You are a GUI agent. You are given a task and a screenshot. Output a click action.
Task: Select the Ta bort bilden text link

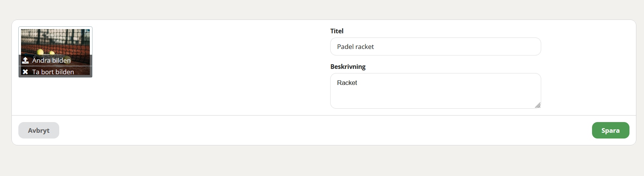[x=53, y=72]
